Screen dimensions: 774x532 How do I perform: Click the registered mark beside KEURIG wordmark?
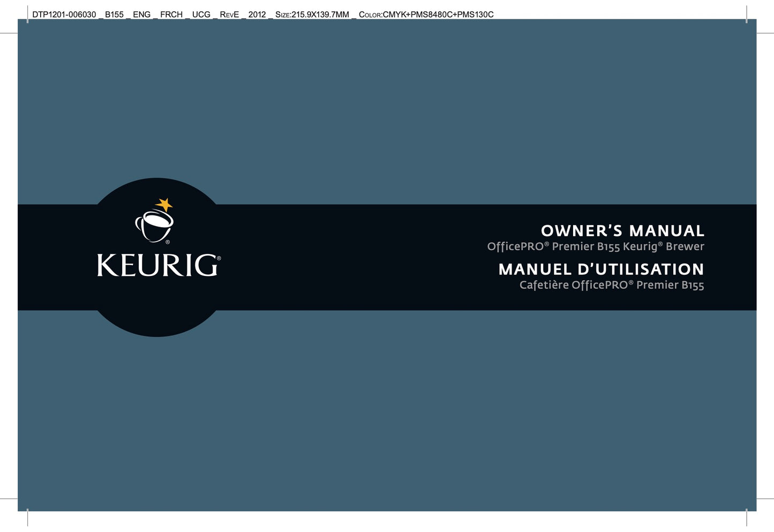(x=219, y=259)
